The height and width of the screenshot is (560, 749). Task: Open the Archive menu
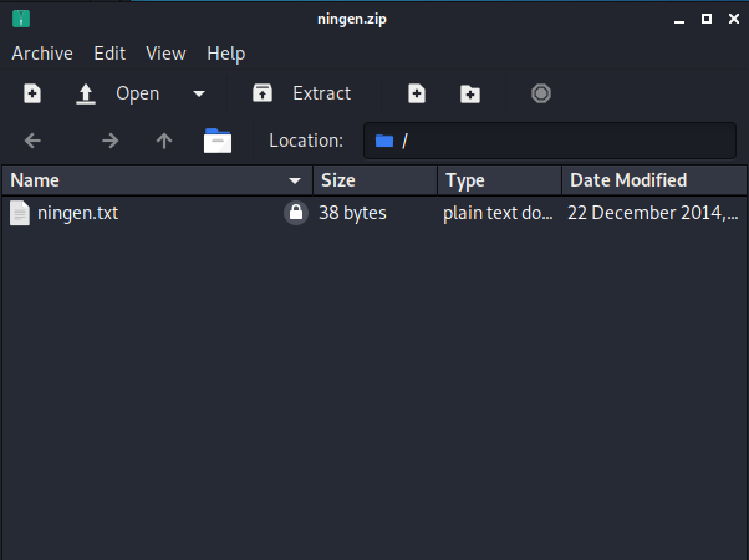[x=41, y=54]
